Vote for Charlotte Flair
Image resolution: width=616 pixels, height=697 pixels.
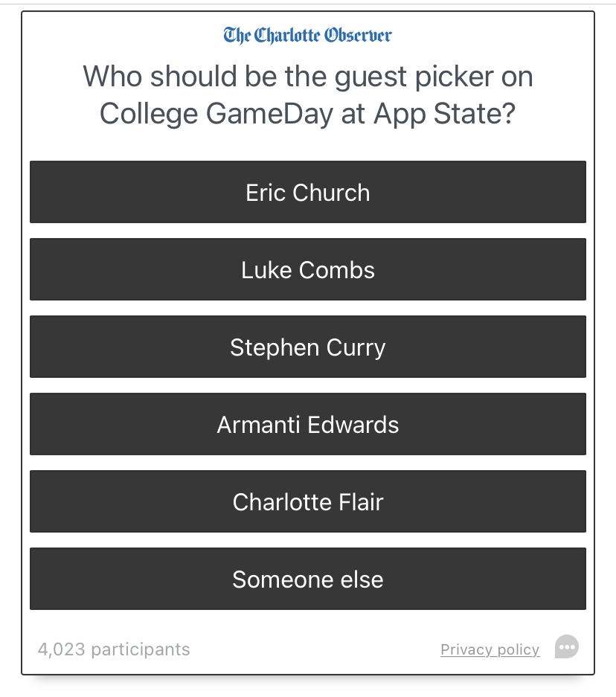(x=307, y=501)
